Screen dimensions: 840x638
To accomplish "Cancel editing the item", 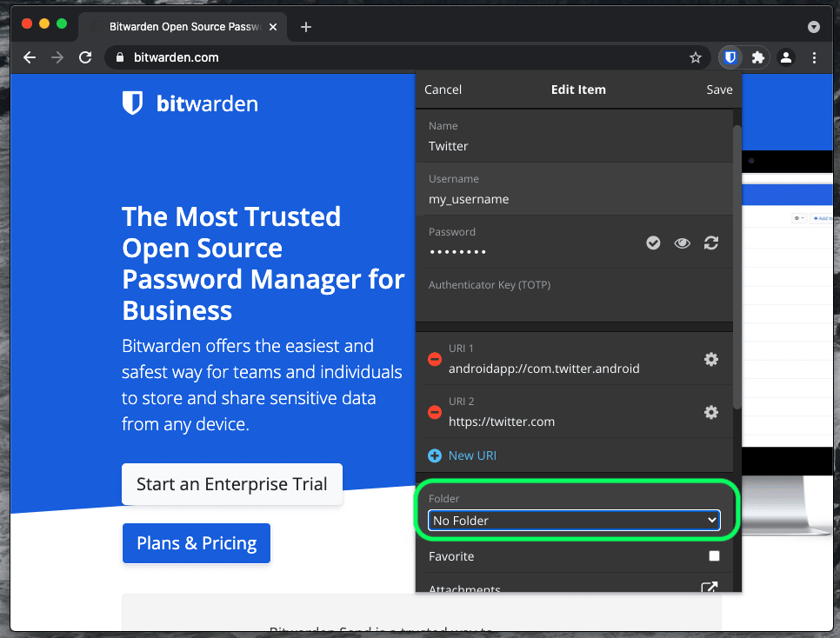I will click(443, 90).
